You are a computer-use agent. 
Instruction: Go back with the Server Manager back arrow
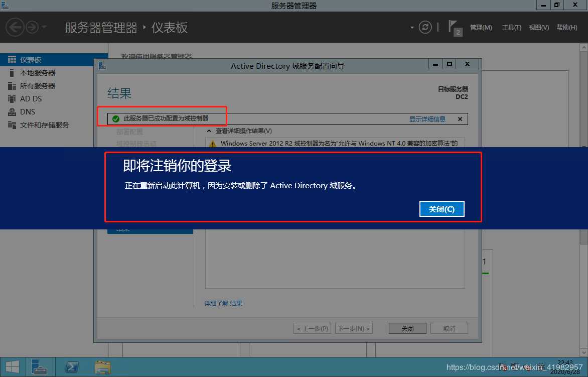coord(15,28)
